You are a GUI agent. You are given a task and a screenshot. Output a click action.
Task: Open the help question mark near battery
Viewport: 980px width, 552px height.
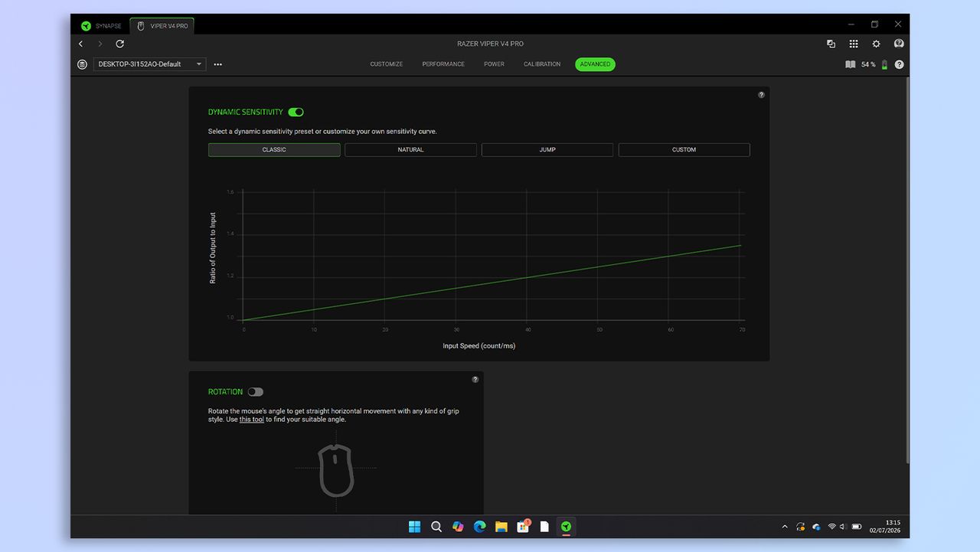pos(899,64)
